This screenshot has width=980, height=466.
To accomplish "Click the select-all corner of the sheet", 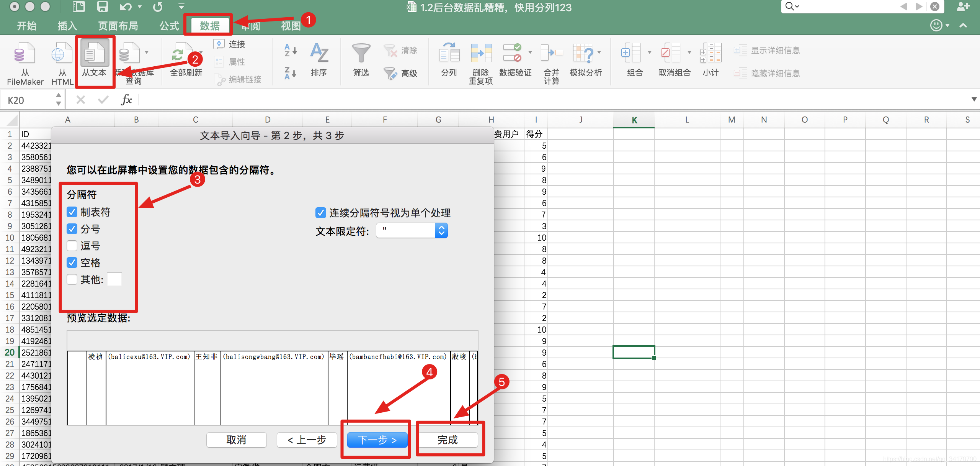I will pyautogui.click(x=11, y=120).
